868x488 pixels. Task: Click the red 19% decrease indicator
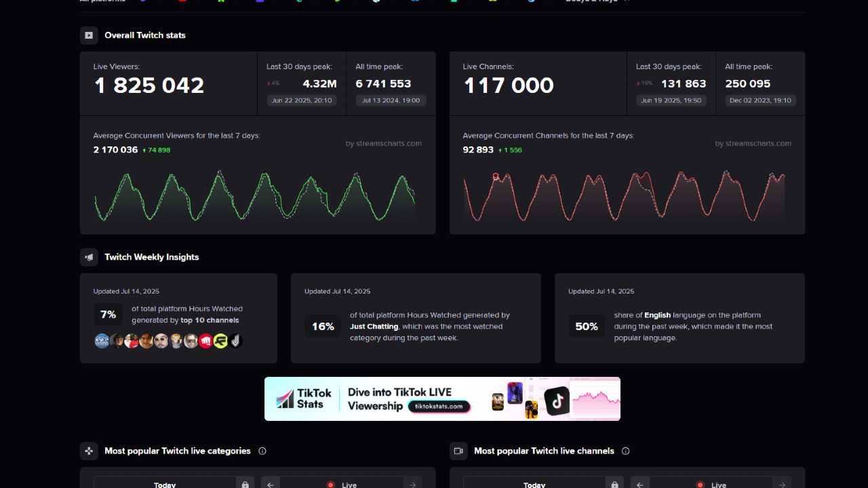pos(644,83)
